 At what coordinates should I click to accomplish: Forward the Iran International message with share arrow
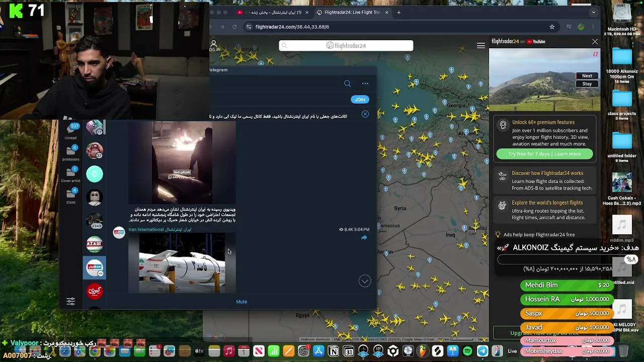[364, 238]
